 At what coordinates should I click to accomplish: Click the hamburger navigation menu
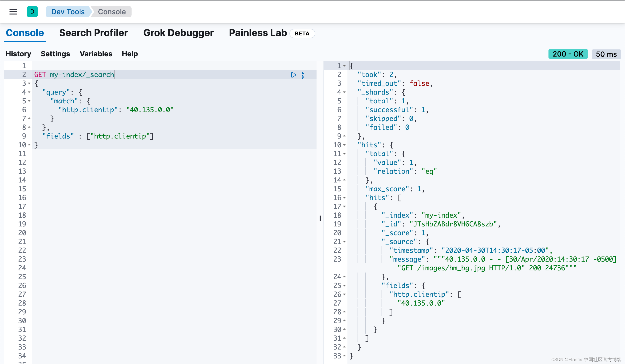[13, 12]
